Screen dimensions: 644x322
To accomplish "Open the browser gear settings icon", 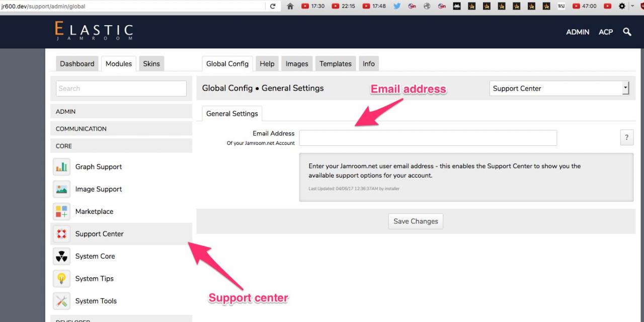I will [622, 6].
